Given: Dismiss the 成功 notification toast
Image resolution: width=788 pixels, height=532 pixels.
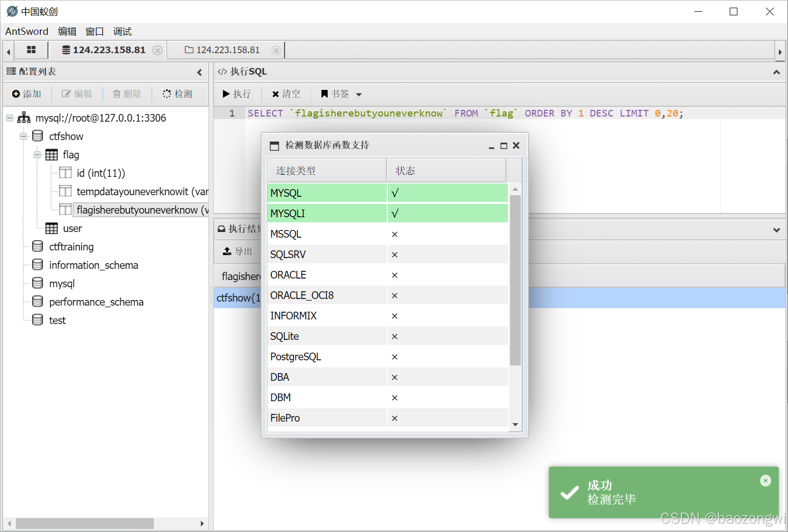Looking at the screenshot, I should point(765,480).
